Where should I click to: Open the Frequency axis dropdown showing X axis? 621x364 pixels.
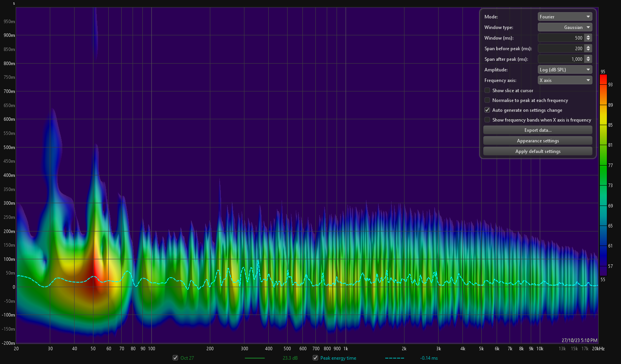tap(565, 80)
